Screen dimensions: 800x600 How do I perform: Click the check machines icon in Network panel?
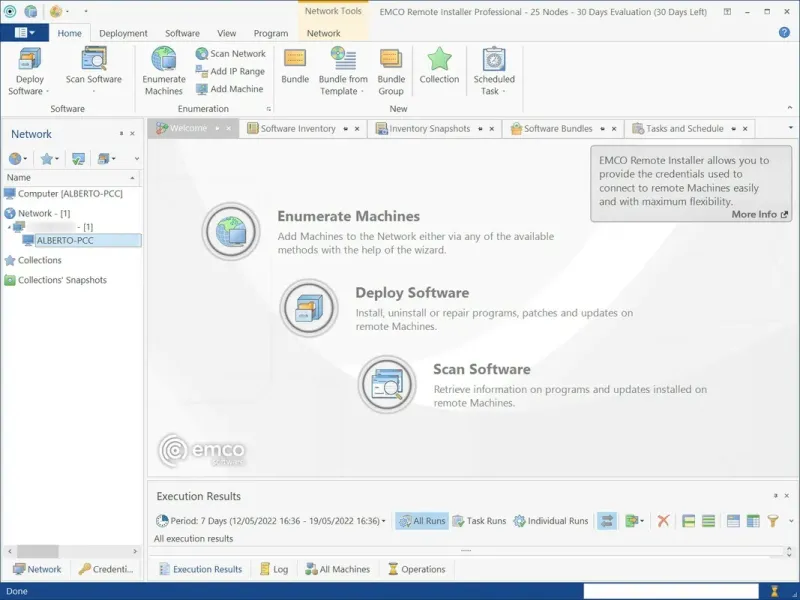pos(78,159)
